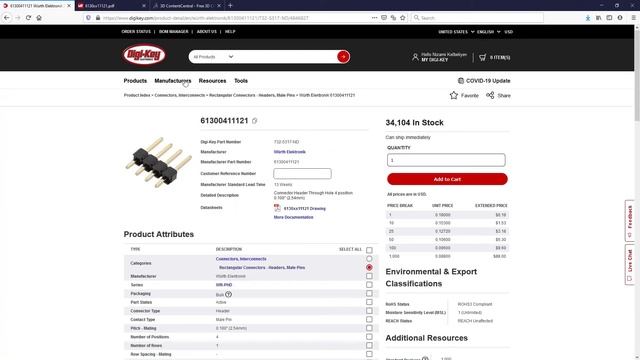
Task: Go back with the browser back arrow
Action: pos(7,18)
